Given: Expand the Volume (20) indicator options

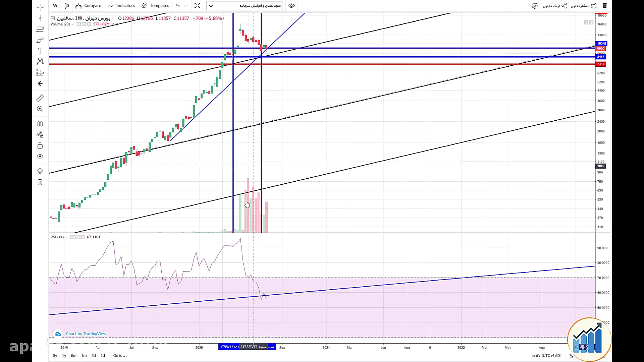Looking at the screenshot, I should point(72,24).
